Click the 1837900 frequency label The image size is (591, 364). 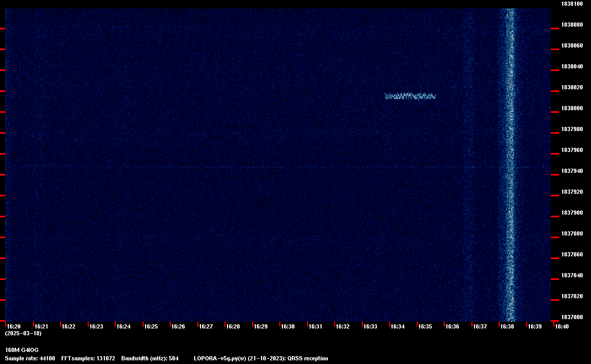point(572,213)
